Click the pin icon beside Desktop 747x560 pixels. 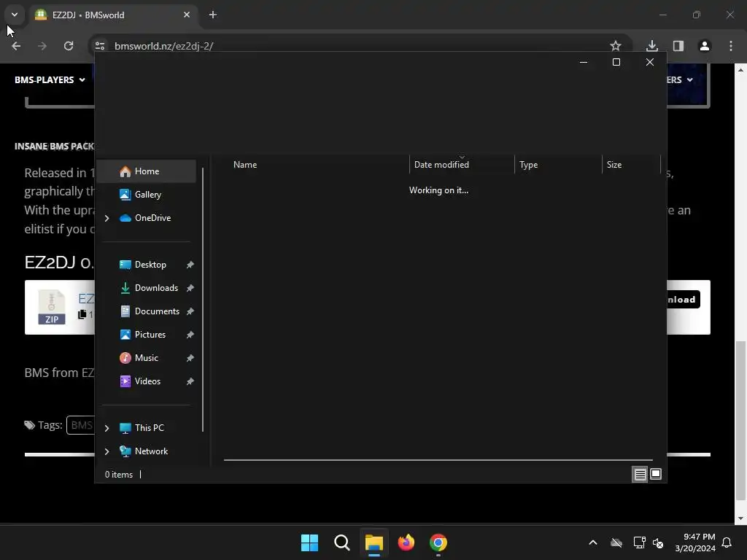coord(190,265)
